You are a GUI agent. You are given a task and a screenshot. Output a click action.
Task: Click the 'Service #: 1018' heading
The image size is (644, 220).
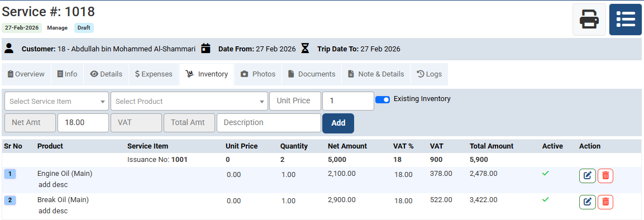49,12
